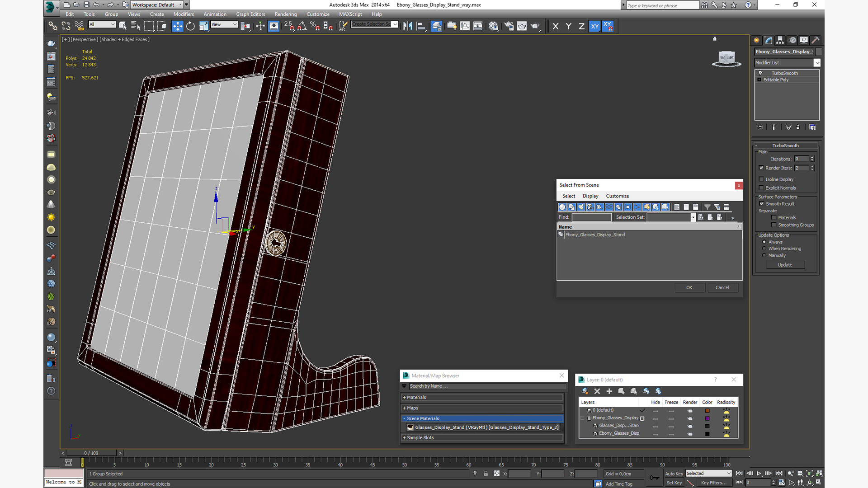The image size is (868, 488).
Task: Click object color swatch beside object name
Action: [818, 52]
